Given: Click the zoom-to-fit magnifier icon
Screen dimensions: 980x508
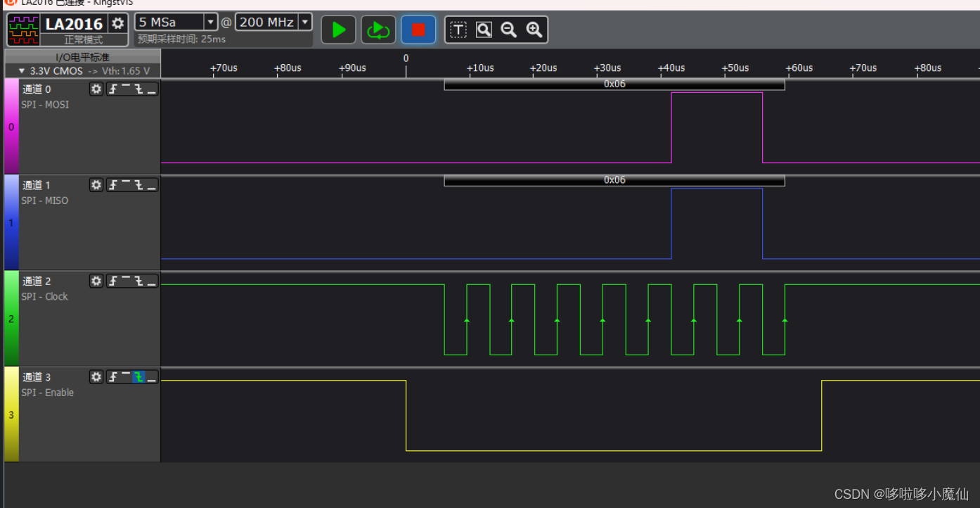Looking at the screenshot, I should 484,30.
